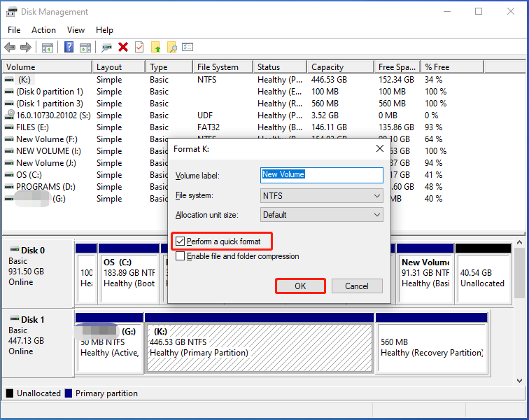Viewport: 529px width, 420px height.
Task: Click Cancel in Format K: dialog
Action: pyautogui.click(x=357, y=286)
